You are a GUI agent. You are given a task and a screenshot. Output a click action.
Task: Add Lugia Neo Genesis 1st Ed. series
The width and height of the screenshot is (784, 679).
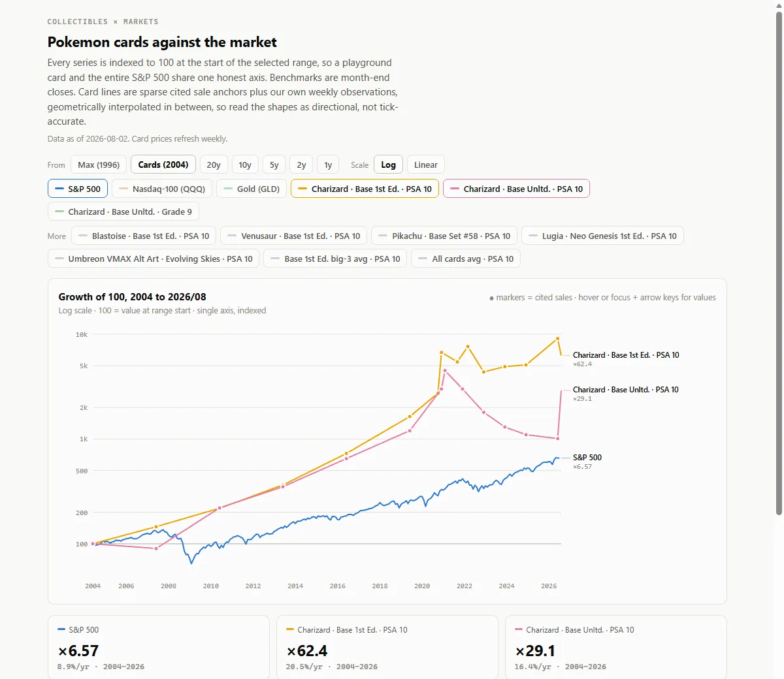point(602,236)
